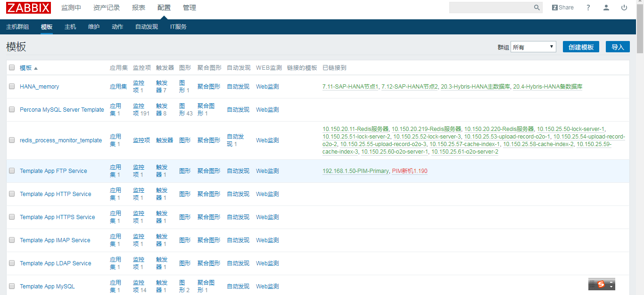644x295 pixels.
Task: Check the Template App LDAP Service checkbox
Action: coord(12,263)
